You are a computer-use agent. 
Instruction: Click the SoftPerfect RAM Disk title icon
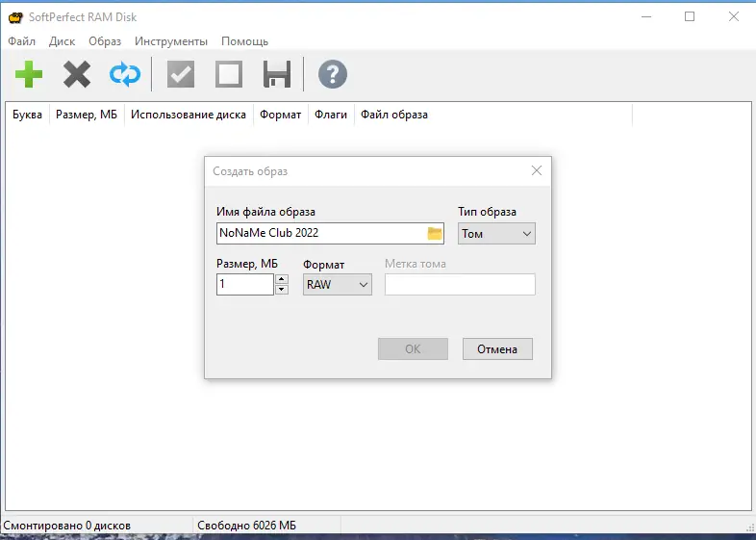(15, 17)
